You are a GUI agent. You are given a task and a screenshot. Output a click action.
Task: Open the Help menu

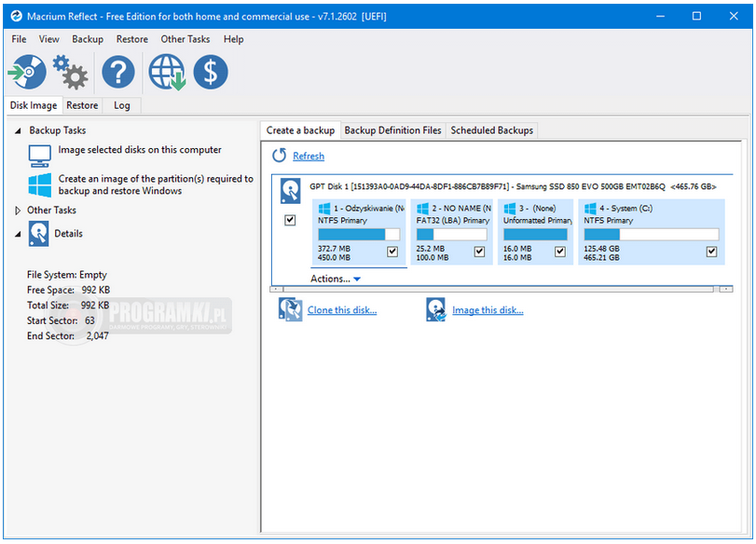click(233, 39)
